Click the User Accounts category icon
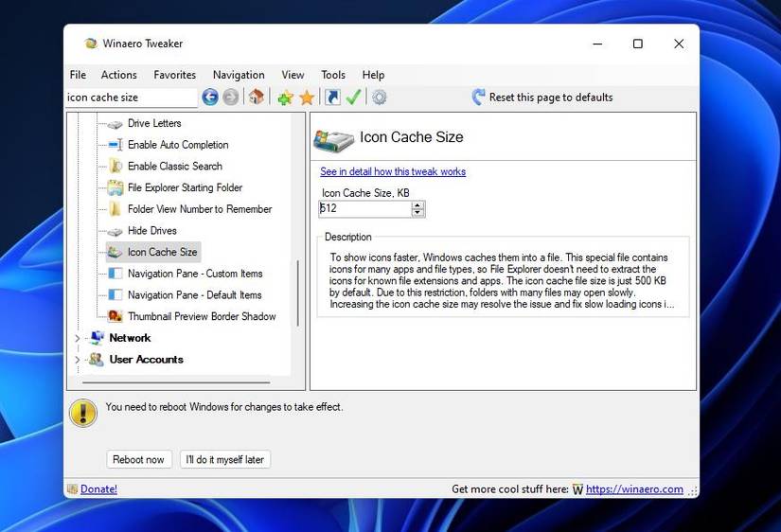This screenshot has width=781, height=532. (x=97, y=359)
